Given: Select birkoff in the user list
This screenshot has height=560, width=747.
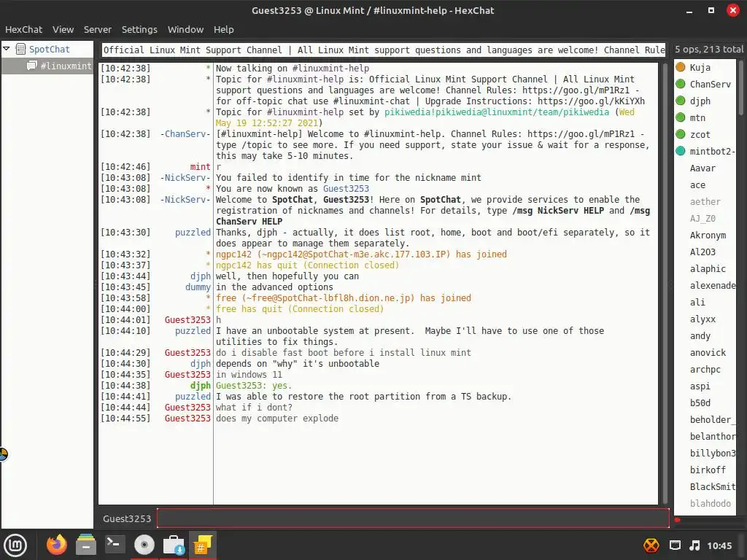Looking at the screenshot, I should 708,470.
